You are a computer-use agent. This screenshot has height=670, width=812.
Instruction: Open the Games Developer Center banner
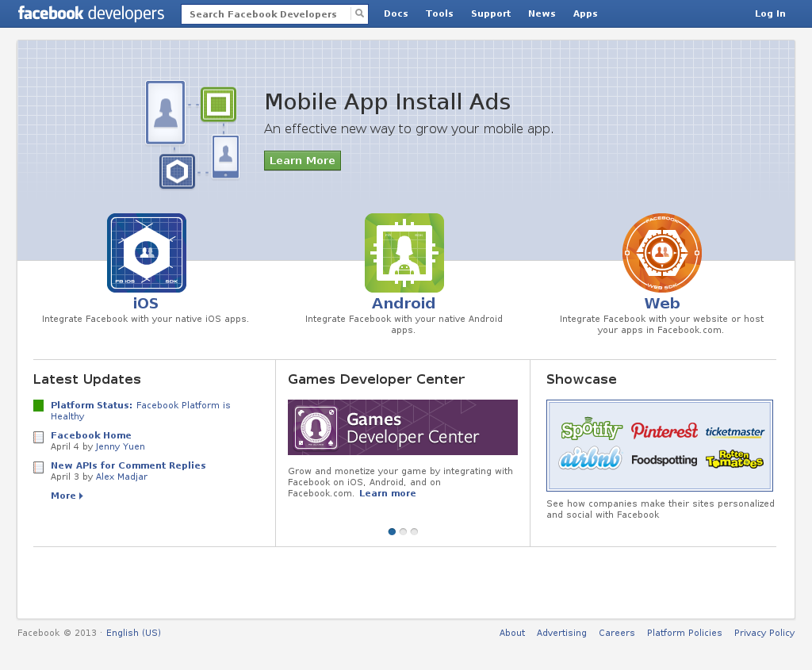coord(402,427)
